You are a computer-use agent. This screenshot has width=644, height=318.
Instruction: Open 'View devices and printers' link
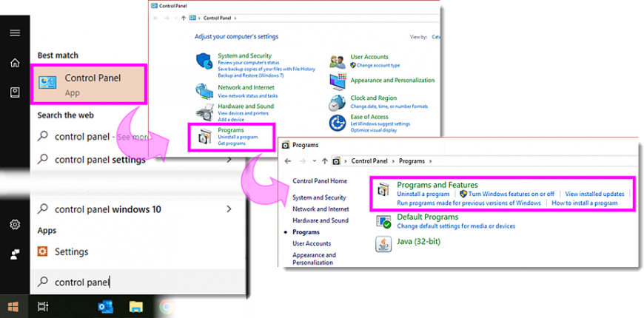click(x=243, y=113)
